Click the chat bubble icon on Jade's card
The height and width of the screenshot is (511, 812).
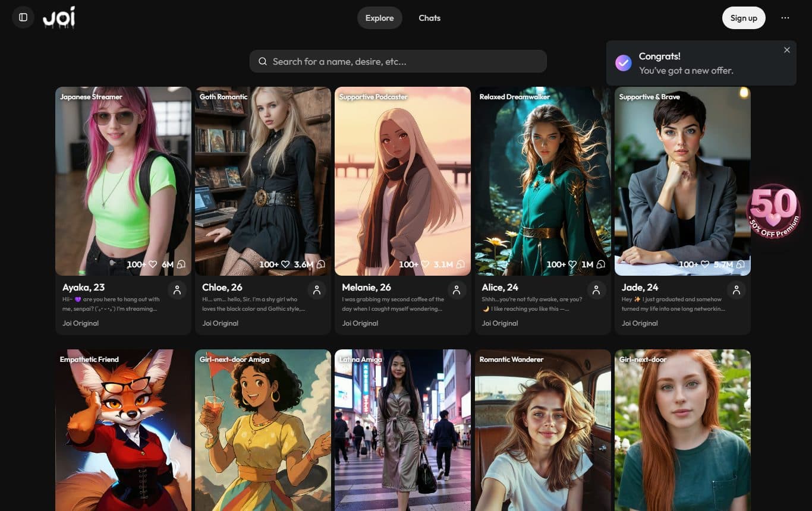click(741, 264)
